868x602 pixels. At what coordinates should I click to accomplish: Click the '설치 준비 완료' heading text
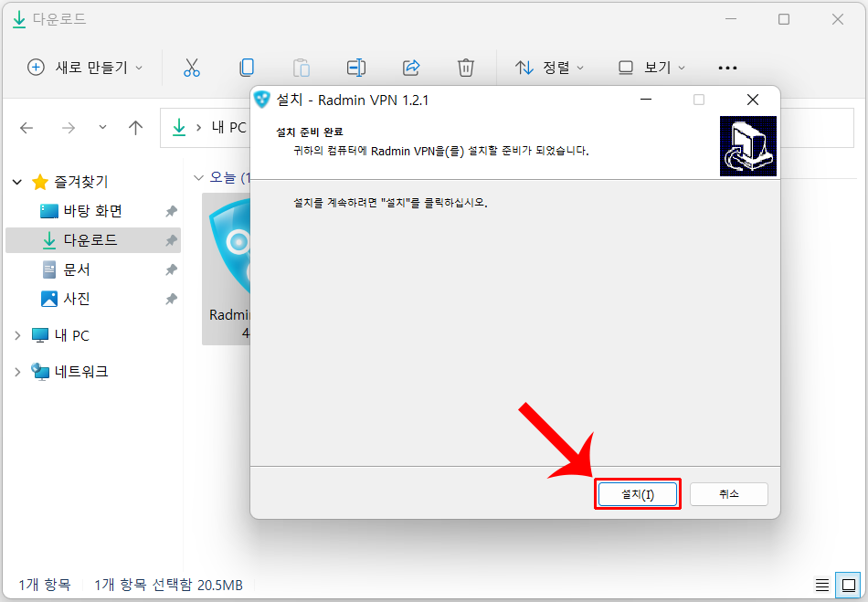point(310,132)
